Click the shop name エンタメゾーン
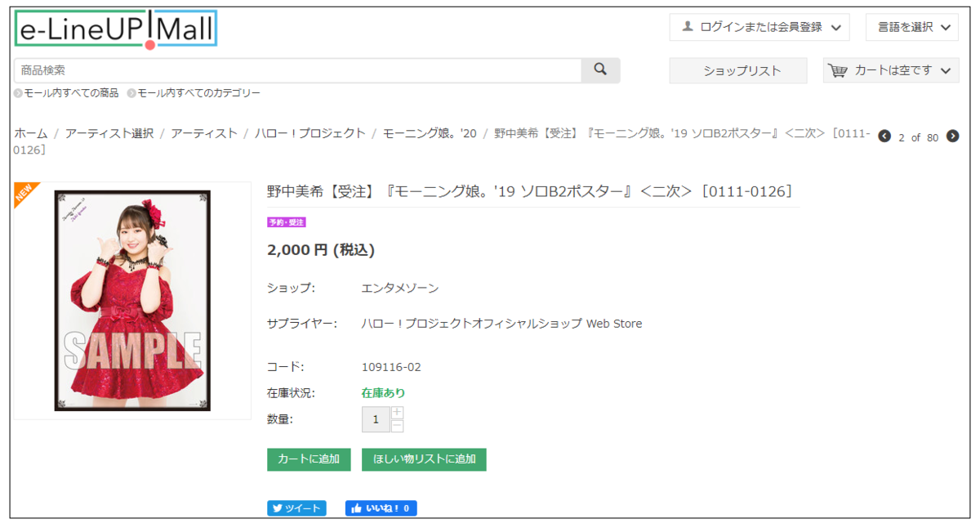Screen dimensions: 980x528 400,288
